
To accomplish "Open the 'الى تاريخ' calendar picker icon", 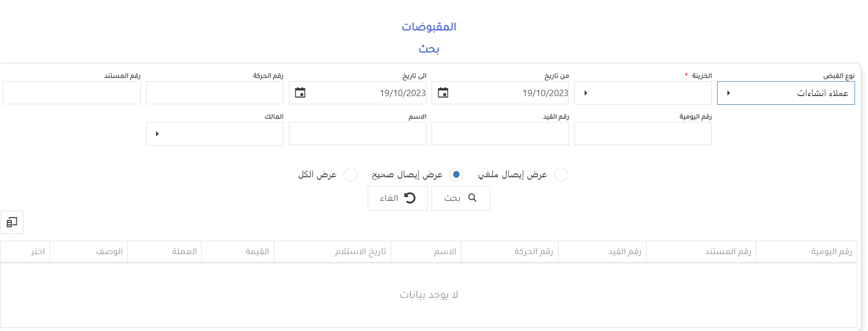I will coord(300,93).
